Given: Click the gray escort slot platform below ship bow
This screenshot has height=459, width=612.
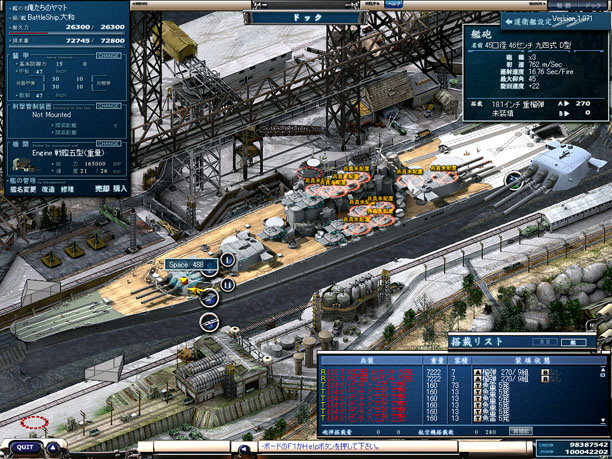Looking at the screenshot, I should point(104,369).
